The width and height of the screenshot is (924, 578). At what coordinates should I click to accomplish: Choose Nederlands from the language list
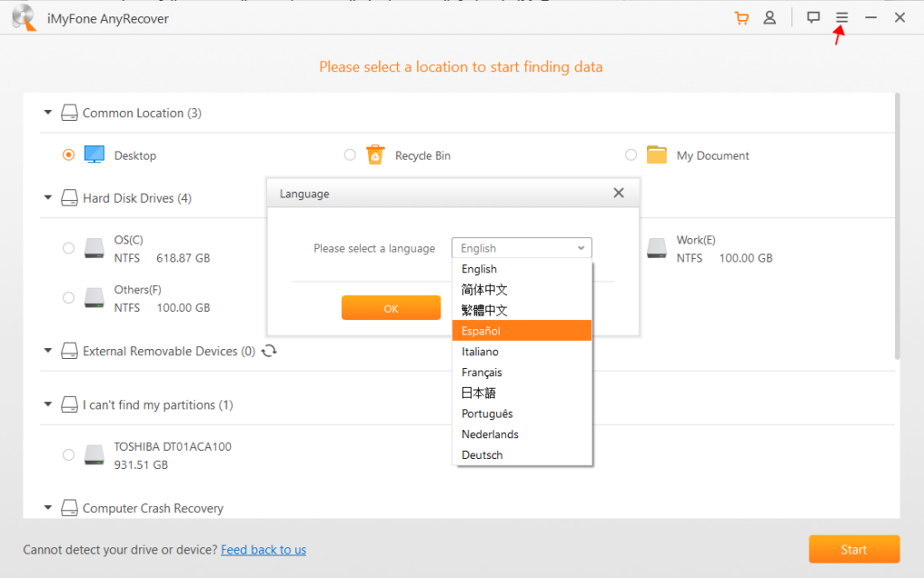pyautogui.click(x=522, y=435)
